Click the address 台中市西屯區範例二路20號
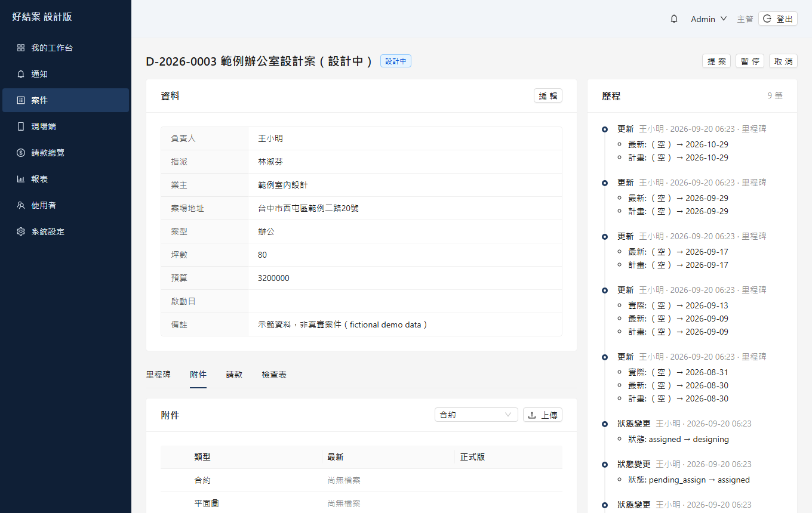This screenshot has width=812, height=513. point(308,208)
